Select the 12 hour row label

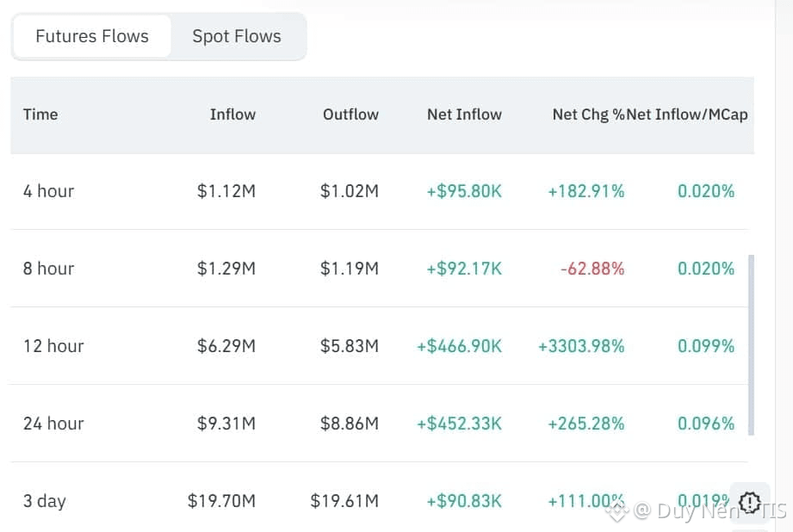53,346
